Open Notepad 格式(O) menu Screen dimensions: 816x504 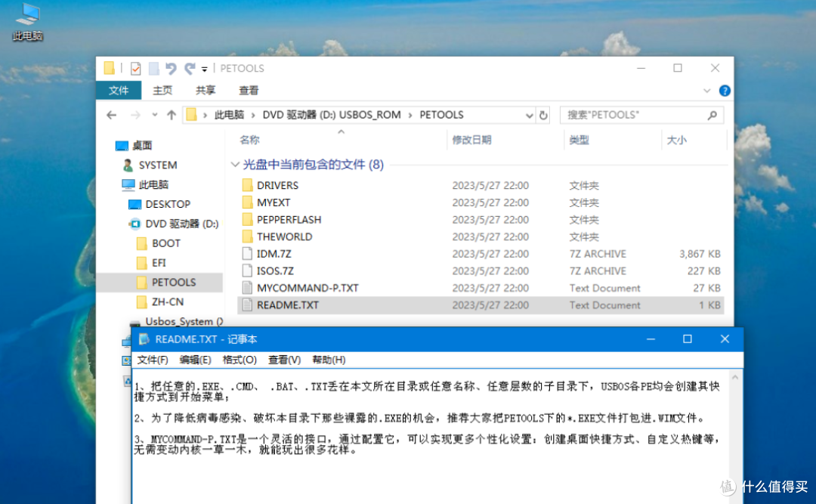[240, 360]
